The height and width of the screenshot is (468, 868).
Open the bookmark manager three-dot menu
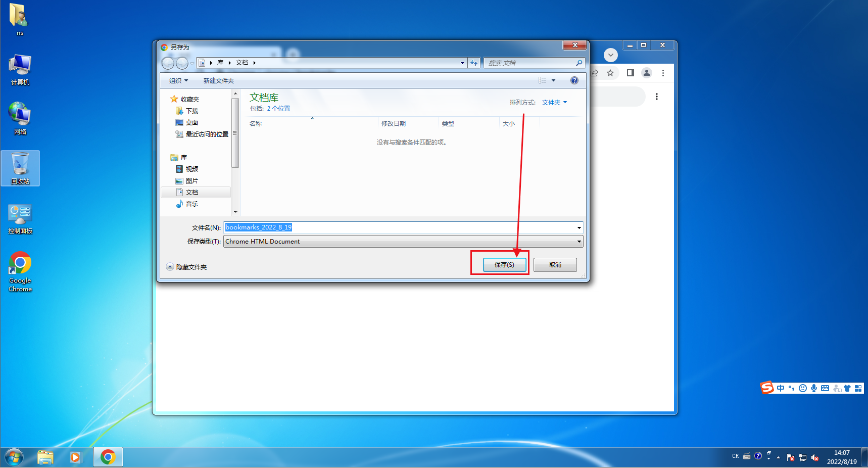656,97
